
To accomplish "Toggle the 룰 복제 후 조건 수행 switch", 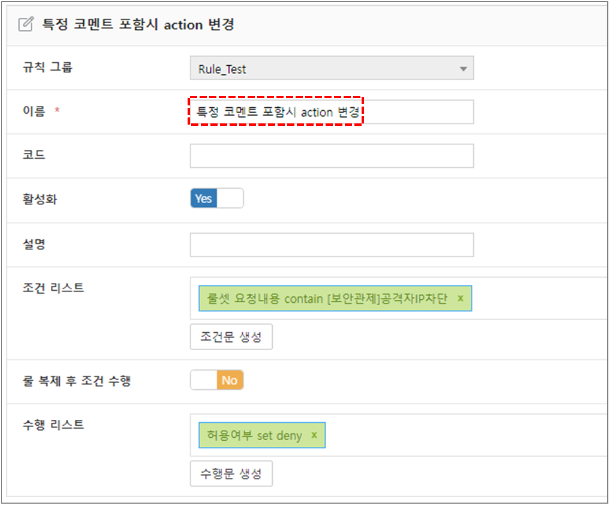I will click(x=217, y=380).
